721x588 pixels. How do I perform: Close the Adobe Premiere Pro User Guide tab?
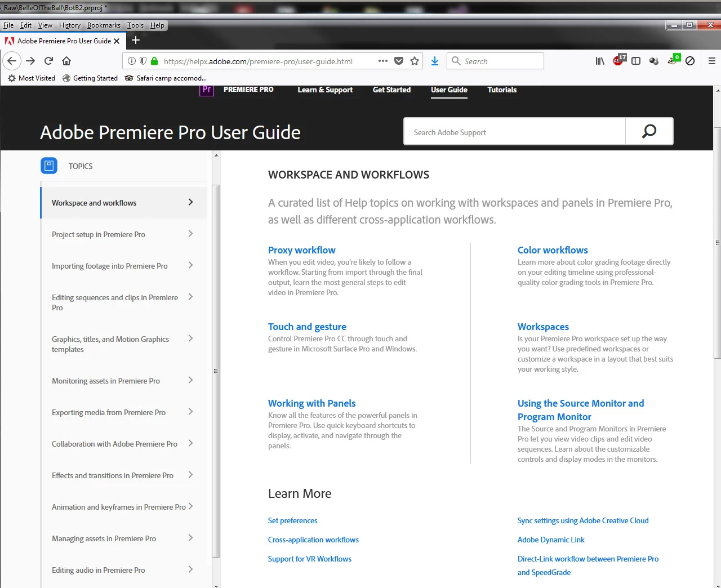pos(117,41)
